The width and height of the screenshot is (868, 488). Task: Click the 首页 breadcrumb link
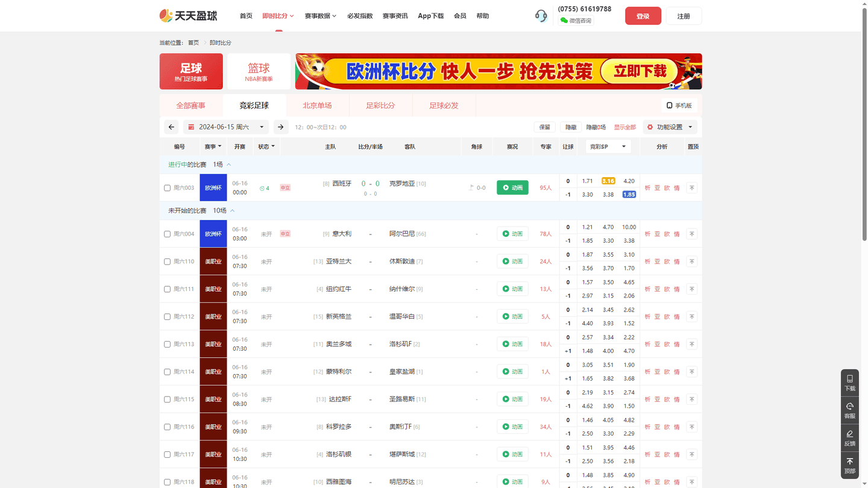point(193,43)
